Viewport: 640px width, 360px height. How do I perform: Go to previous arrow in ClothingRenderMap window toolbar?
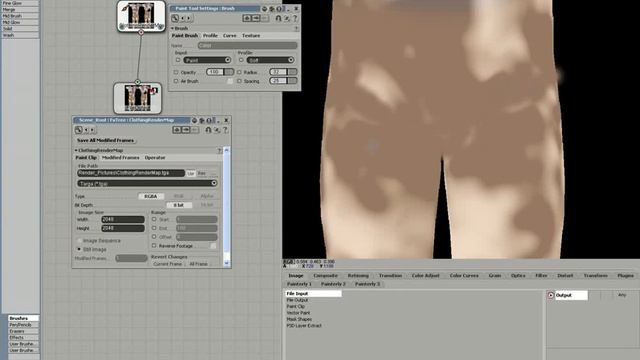86,130
